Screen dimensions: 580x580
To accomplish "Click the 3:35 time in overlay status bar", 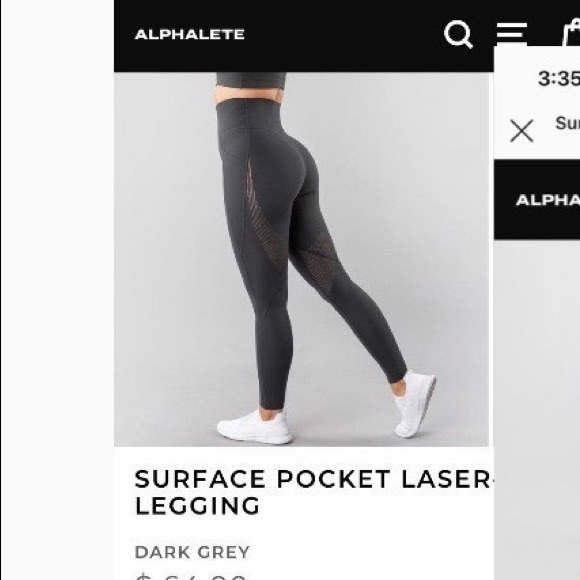I will click(559, 78).
